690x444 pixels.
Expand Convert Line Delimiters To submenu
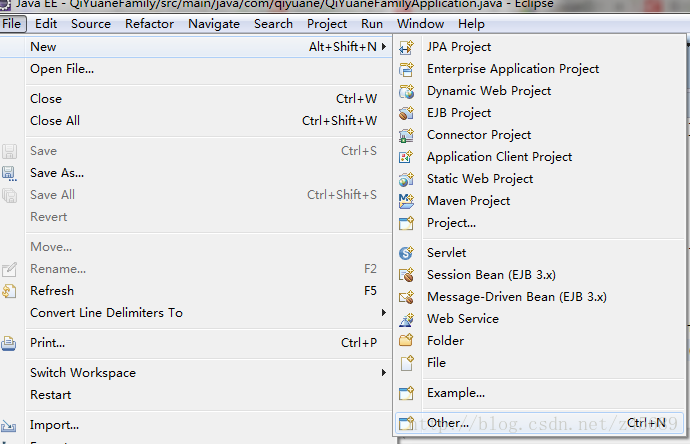[384, 312]
